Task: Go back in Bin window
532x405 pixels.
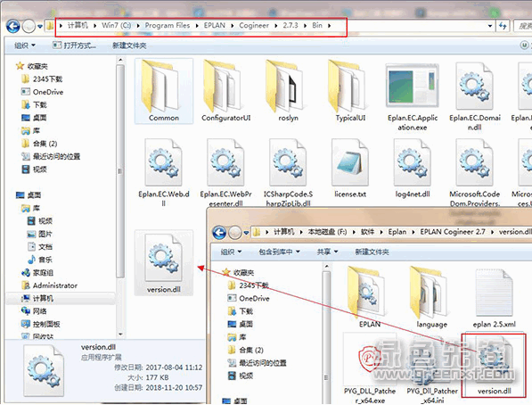Action: click(12, 26)
